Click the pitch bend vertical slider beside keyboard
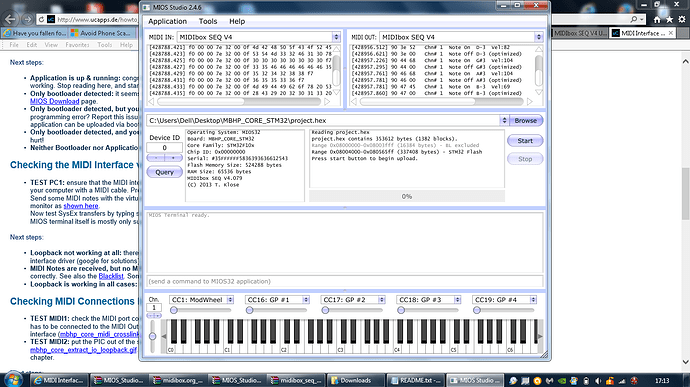The image size is (690, 387). click(153, 336)
